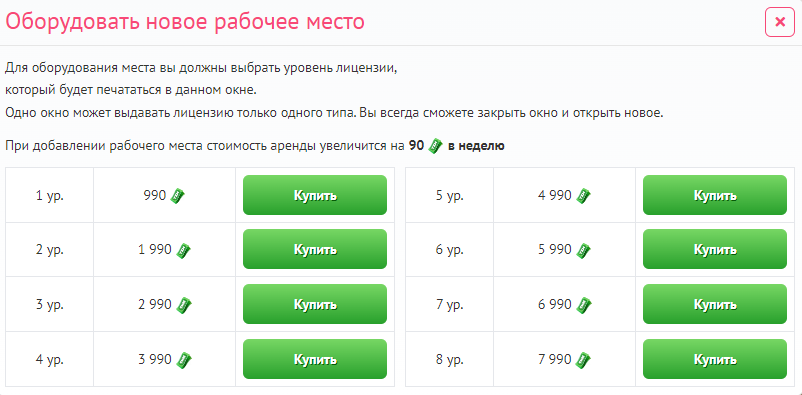Buy the level 1 license workplace
This screenshot has width=802, height=395.
click(315, 195)
